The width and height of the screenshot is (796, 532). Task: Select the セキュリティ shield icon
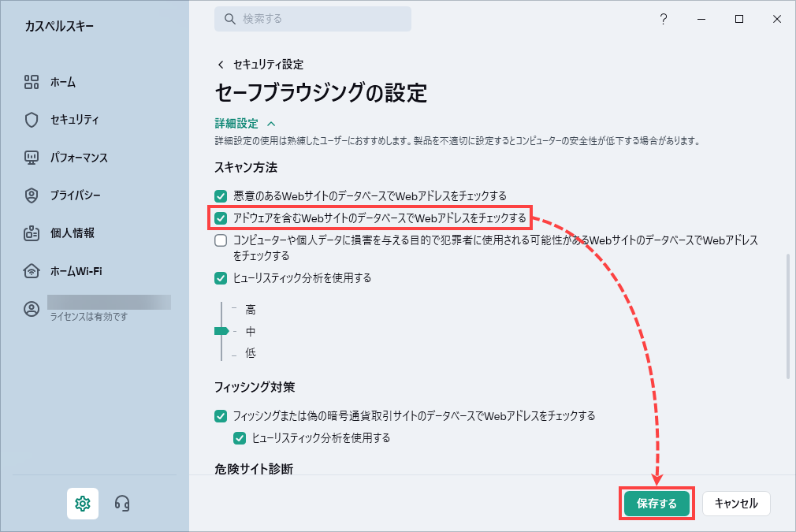[x=32, y=120]
